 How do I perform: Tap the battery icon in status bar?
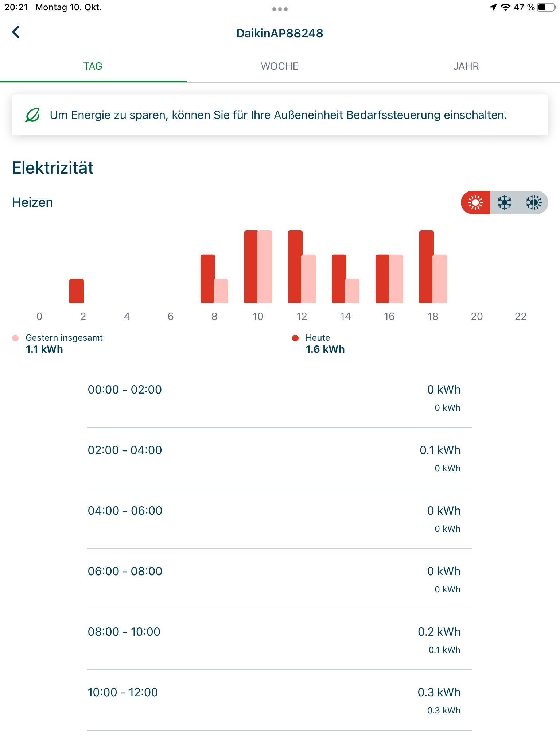point(547,7)
